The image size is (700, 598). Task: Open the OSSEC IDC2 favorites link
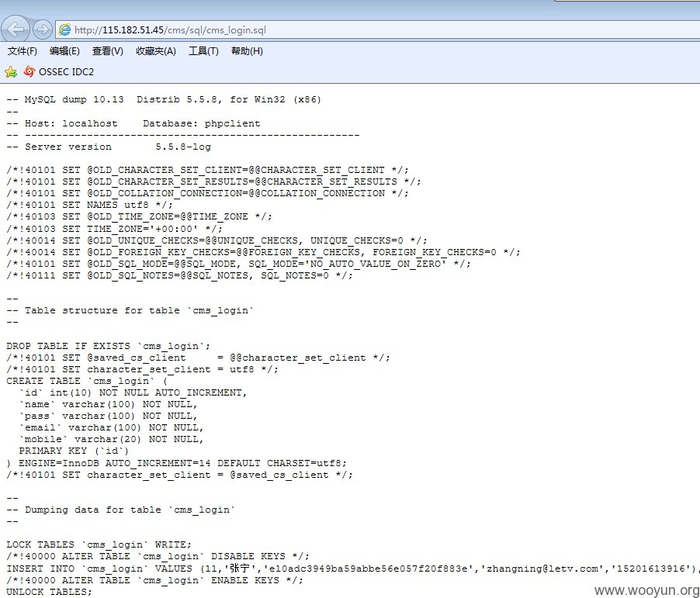coord(66,72)
